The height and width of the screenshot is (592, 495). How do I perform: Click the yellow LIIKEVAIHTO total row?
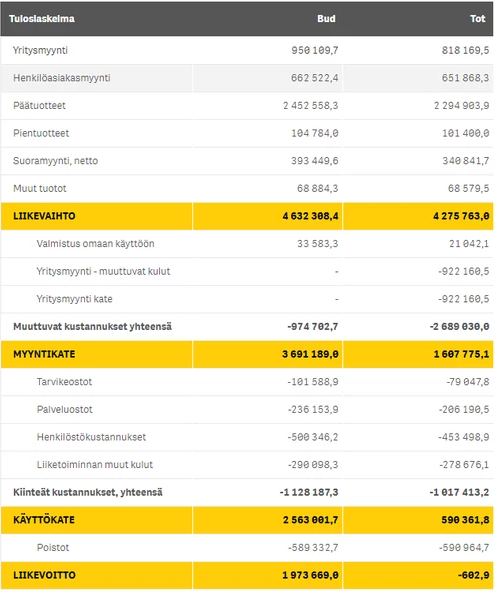[x=247, y=216]
